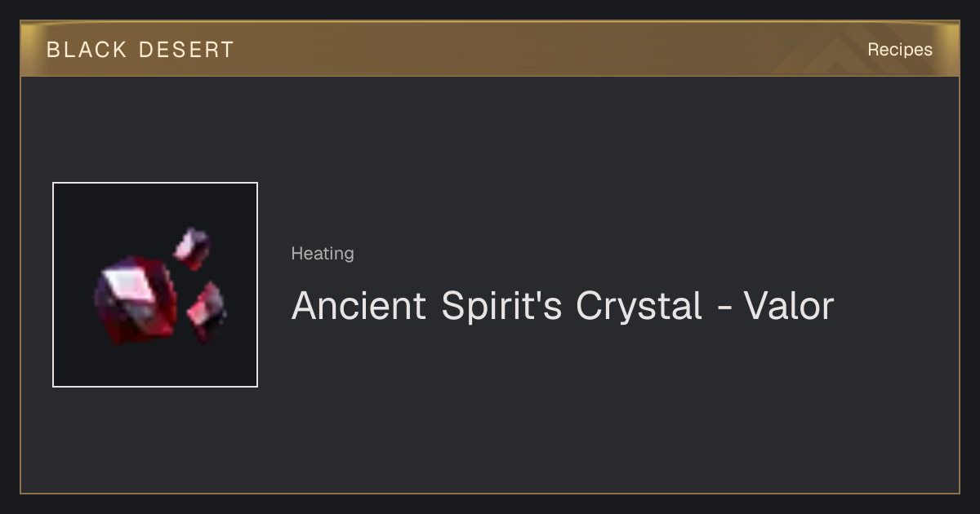Image resolution: width=980 pixels, height=514 pixels.
Task: Click the word Spirit's in the title
Action: [x=501, y=307]
